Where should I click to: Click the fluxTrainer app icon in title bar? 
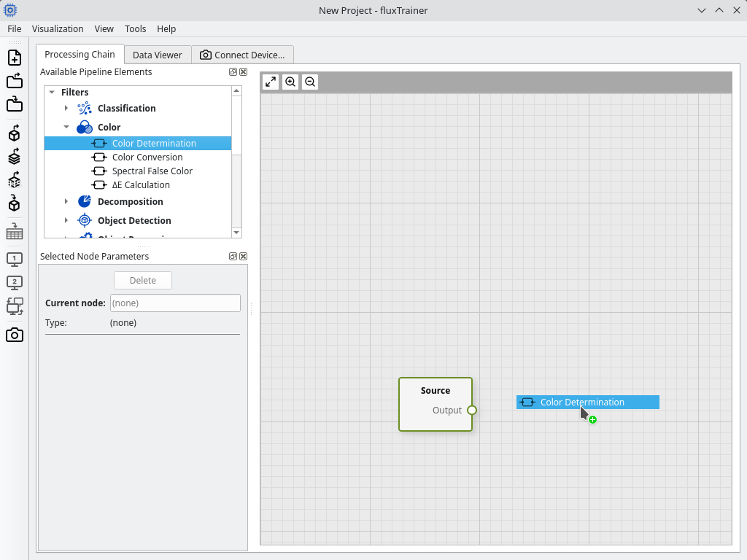[x=10, y=10]
